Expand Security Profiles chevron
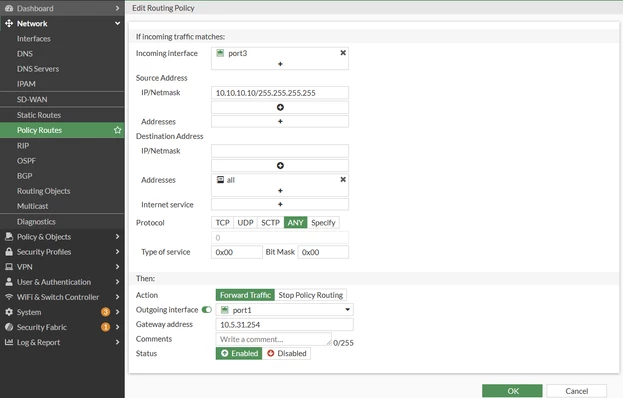Screen dimensions: 623x398 coord(117,252)
